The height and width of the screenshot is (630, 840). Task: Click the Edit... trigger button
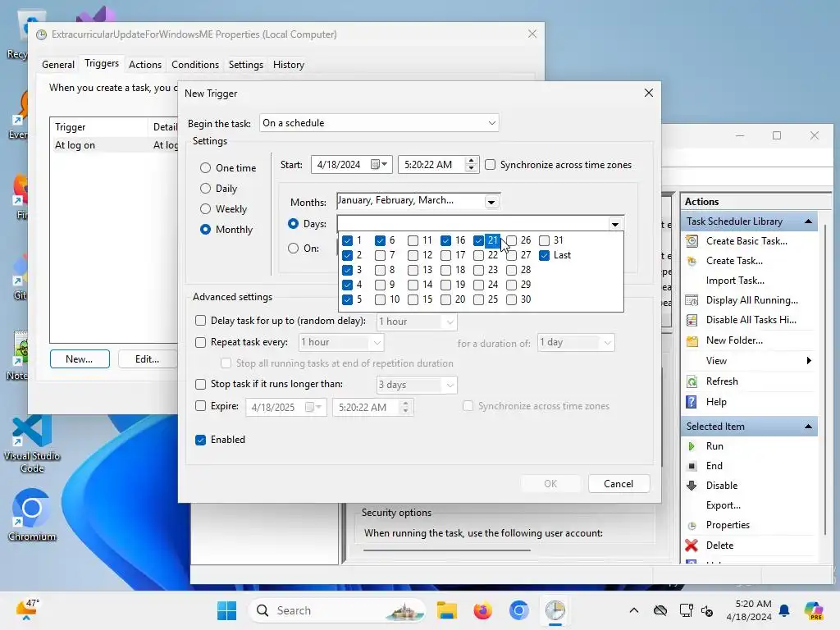148,359
